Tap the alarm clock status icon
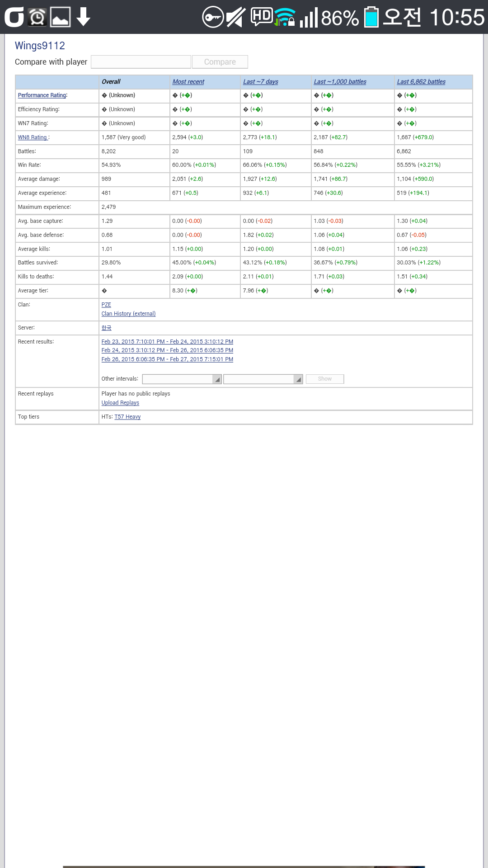This screenshot has width=488, height=868. pos(38,17)
